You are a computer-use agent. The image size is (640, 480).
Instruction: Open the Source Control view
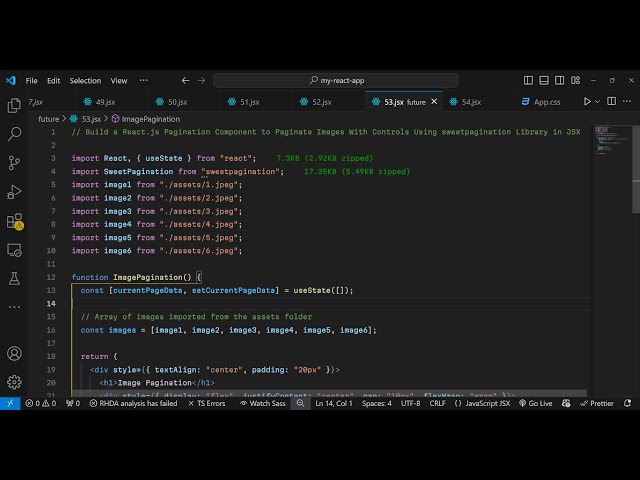(x=14, y=163)
